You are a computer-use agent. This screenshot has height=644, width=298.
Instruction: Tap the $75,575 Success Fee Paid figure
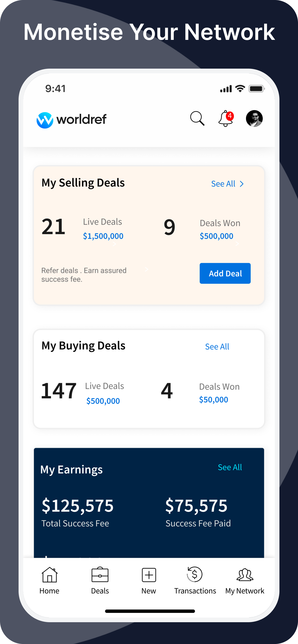point(196,506)
